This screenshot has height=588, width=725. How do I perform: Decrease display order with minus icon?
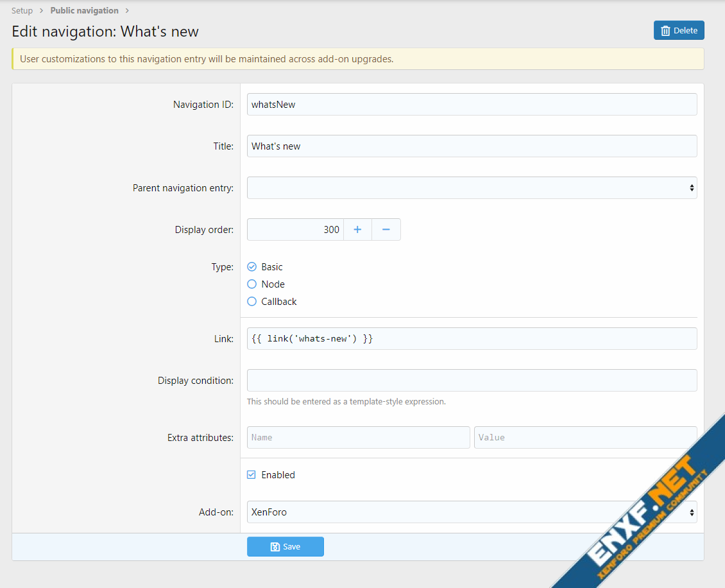click(386, 230)
